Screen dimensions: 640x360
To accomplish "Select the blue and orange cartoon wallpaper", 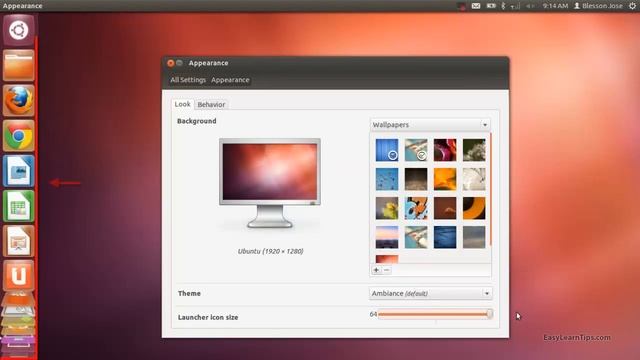I will [x=416, y=208].
